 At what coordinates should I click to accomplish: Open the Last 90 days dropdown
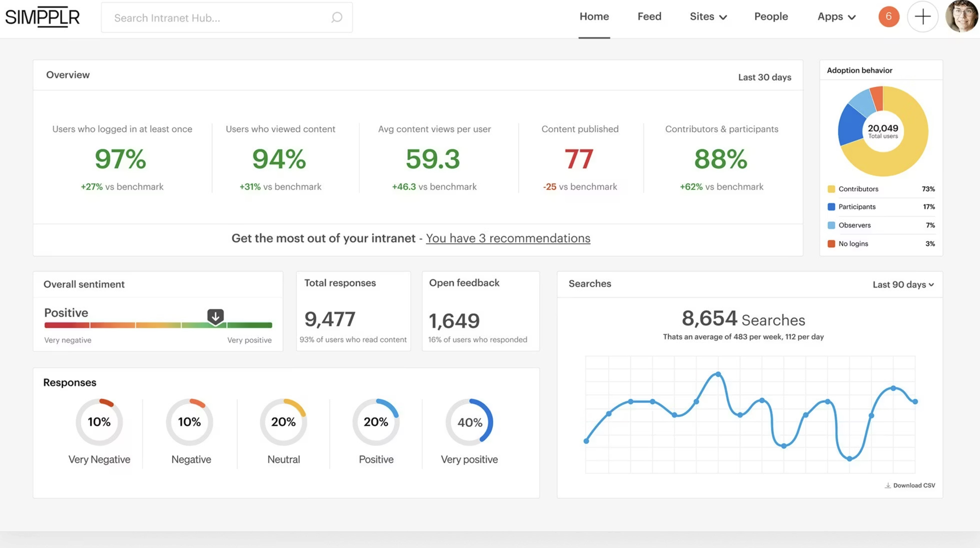tap(903, 284)
